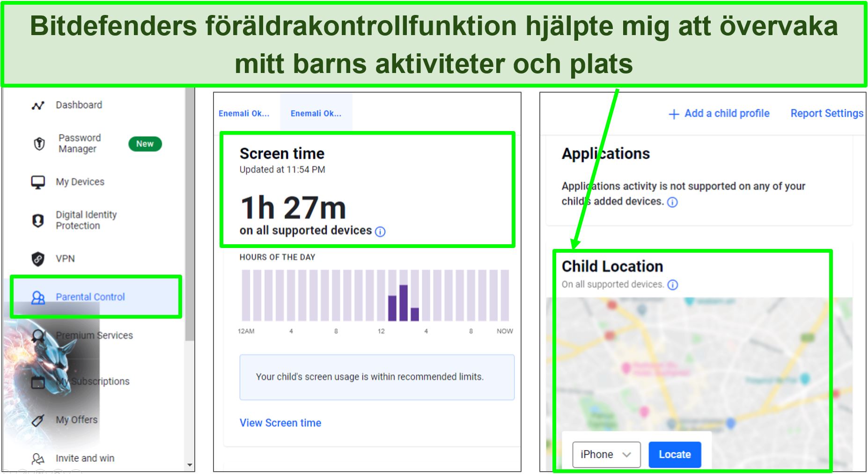Click the Screen time heading
The image size is (868, 474).
282,153
